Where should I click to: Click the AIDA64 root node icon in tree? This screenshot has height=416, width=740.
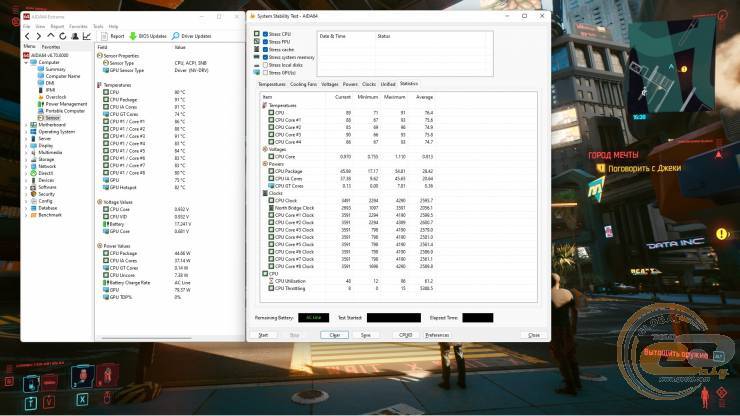click(x=26, y=55)
